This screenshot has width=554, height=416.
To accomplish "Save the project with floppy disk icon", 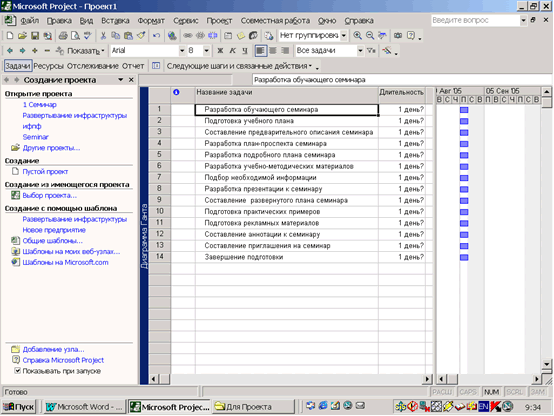I will tap(35, 35).
